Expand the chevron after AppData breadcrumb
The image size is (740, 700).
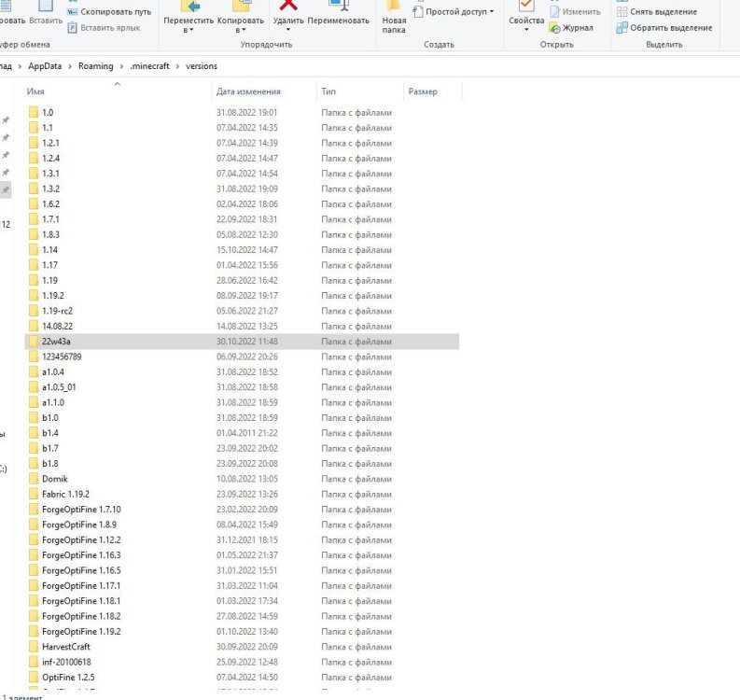[x=70, y=66]
